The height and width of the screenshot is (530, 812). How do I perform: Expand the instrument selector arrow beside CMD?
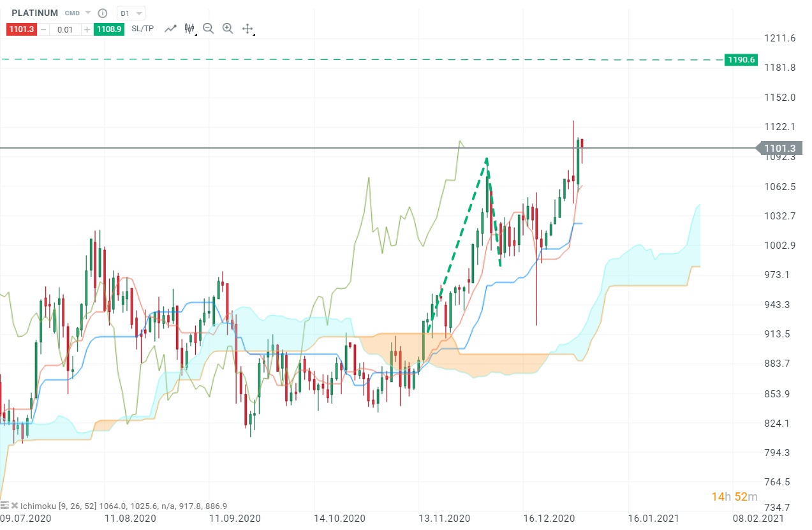(x=88, y=13)
